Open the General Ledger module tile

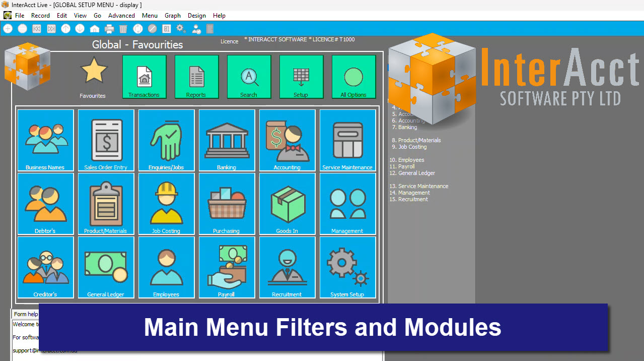coord(106,267)
